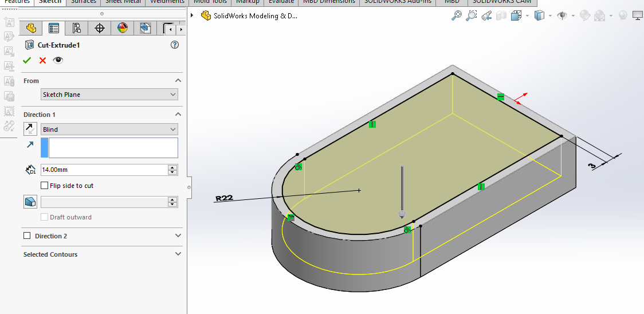Switch to the FeatureManager design tree tab
644x314 pixels.
pos(31,28)
